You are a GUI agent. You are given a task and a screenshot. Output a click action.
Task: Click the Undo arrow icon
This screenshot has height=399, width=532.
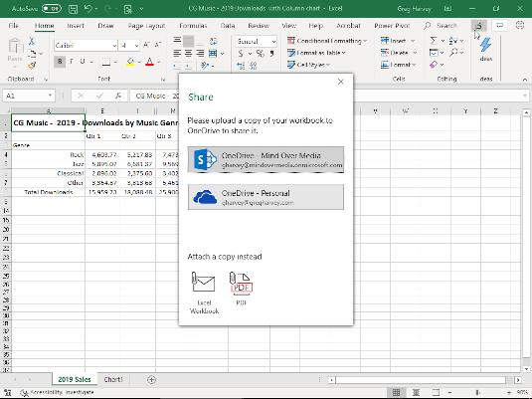click(x=88, y=9)
